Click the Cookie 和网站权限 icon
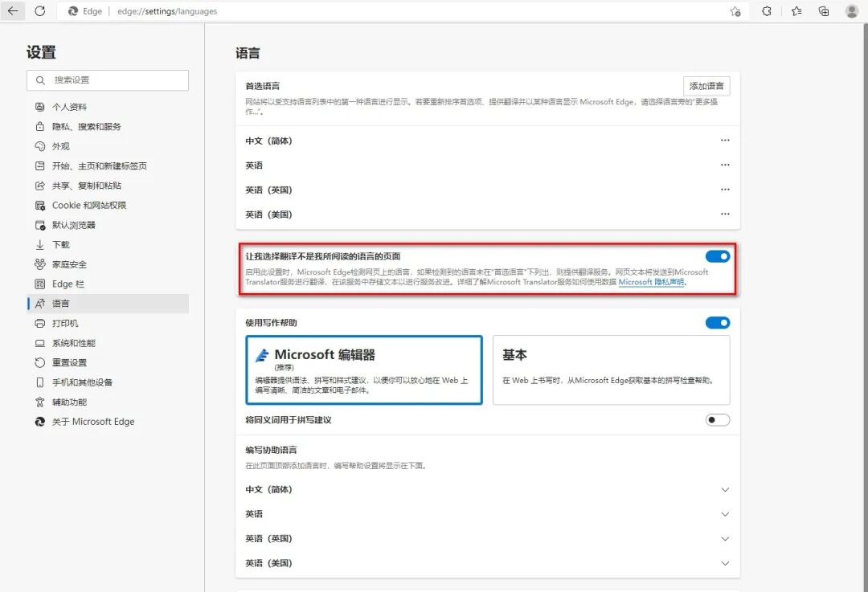Image resolution: width=868 pixels, height=592 pixels. coord(40,206)
